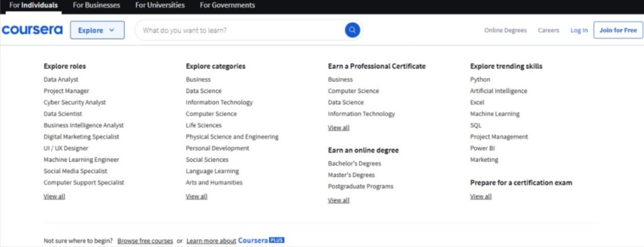The width and height of the screenshot is (644, 247).
Task: Select the Life Sciences category
Action: click(x=203, y=125)
